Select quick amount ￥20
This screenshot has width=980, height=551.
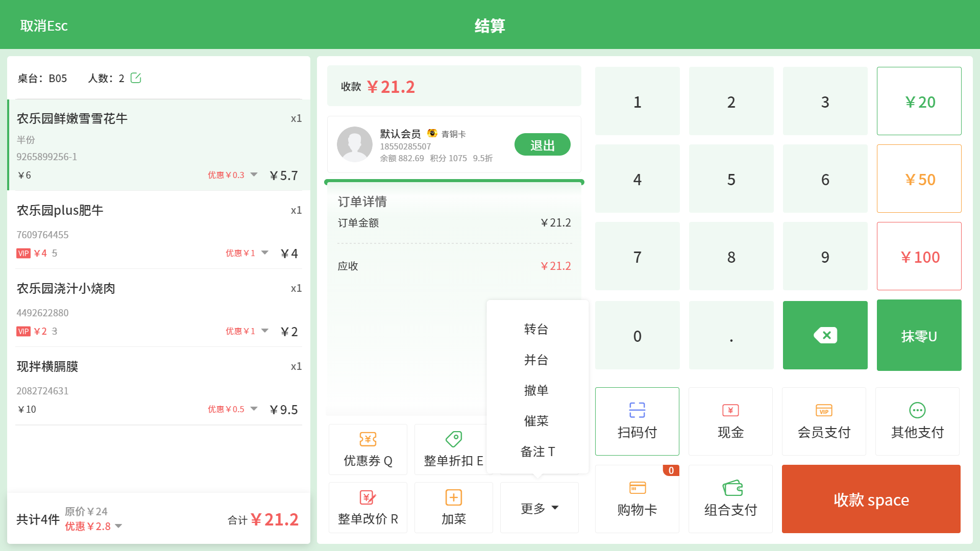click(x=919, y=101)
